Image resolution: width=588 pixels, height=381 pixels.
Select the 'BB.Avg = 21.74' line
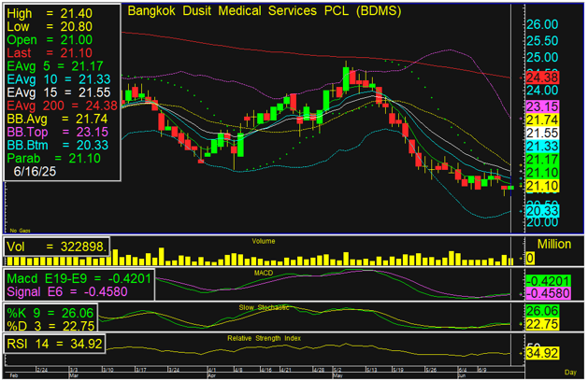point(57,119)
